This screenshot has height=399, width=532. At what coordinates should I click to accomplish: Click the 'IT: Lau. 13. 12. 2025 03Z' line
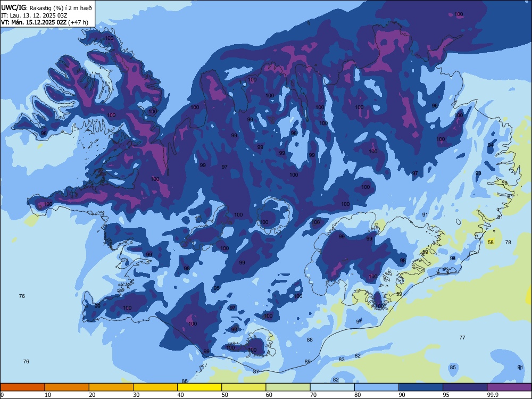click(x=34, y=15)
